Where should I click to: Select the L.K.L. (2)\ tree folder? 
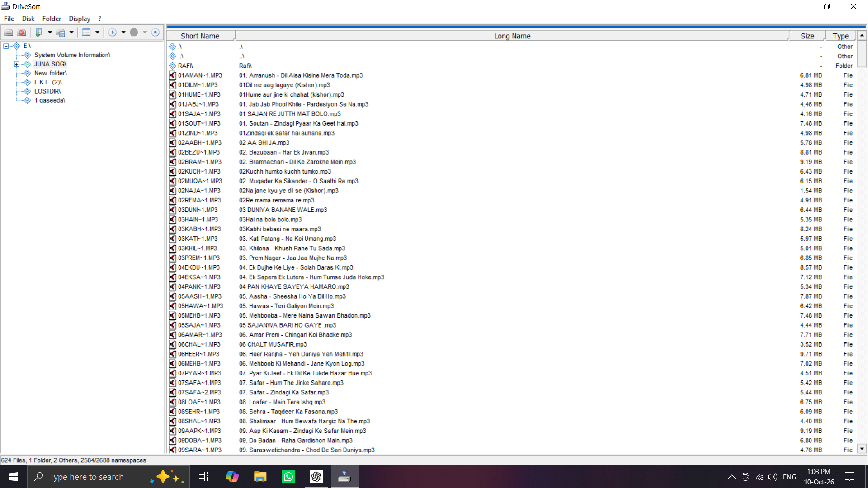pos(48,82)
